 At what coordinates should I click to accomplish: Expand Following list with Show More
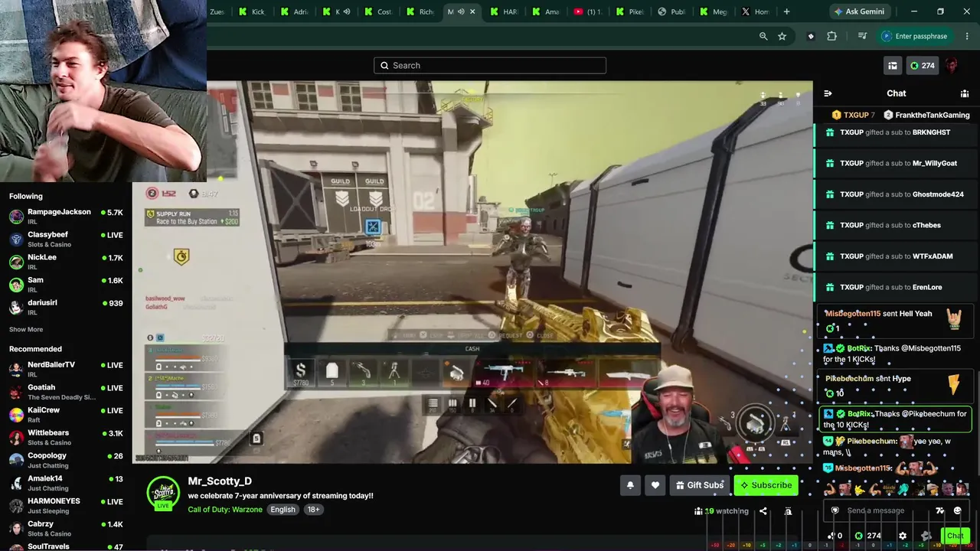coord(26,330)
